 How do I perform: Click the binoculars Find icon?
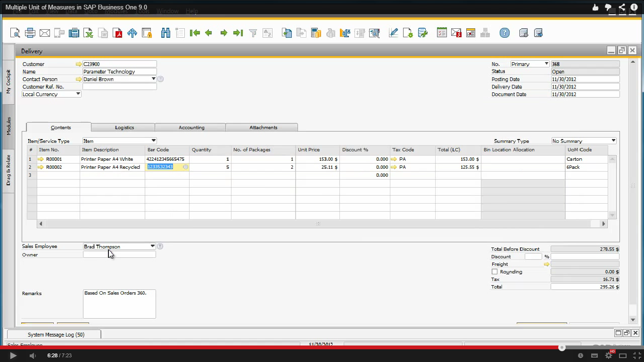tap(165, 33)
